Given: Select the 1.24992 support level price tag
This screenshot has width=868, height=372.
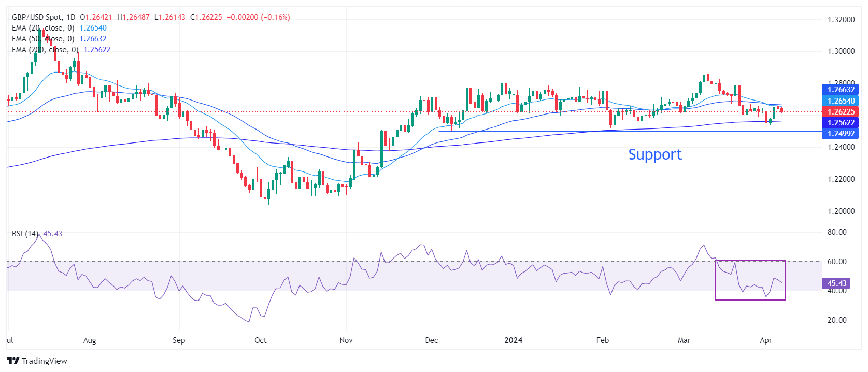Looking at the screenshot, I should tap(840, 134).
